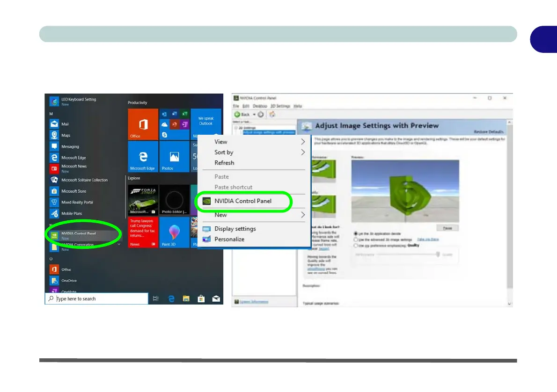Screen dimensions: 557x392
Task: Choose Personalize in the context menu
Action: pos(229,240)
